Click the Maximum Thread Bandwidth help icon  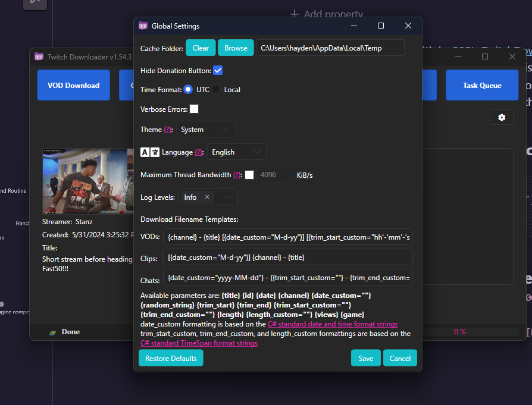click(237, 175)
